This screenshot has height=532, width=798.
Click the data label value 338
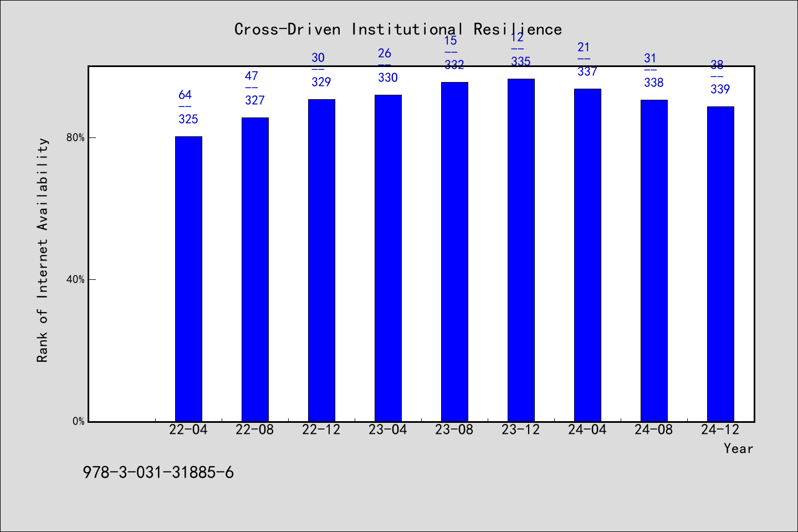click(654, 83)
